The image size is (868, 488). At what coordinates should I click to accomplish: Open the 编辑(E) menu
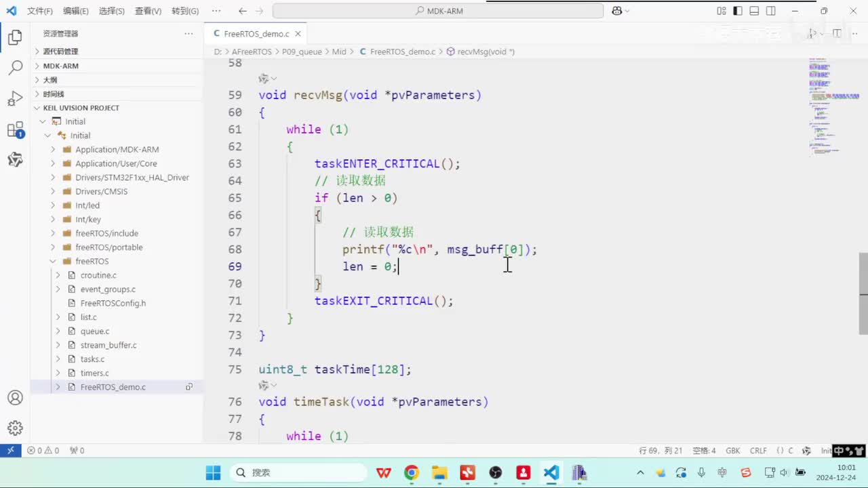pos(76,11)
